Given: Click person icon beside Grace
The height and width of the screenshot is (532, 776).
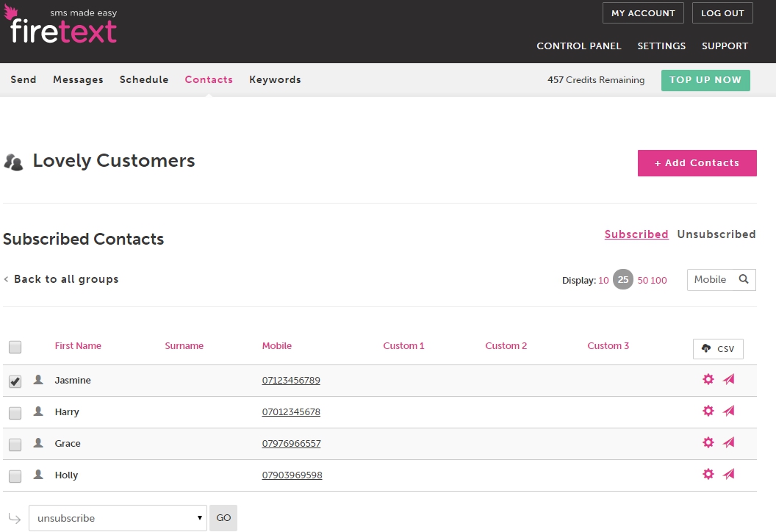Looking at the screenshot, I should click(38, 443).
